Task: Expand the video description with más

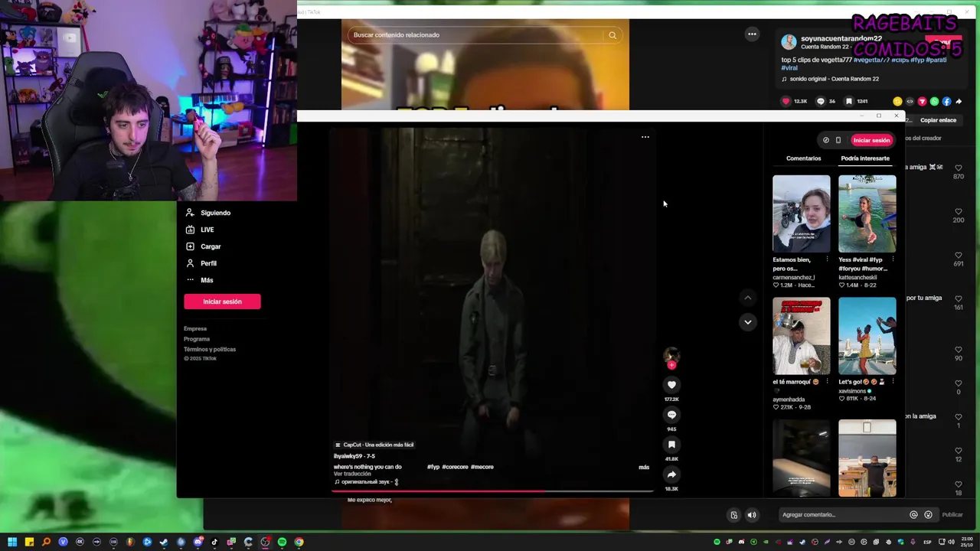Action: pos(644,467)
